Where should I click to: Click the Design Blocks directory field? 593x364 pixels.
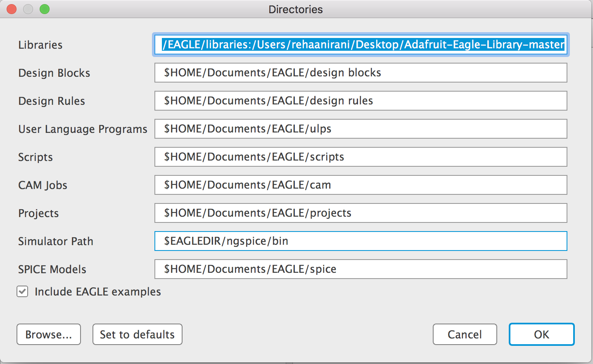pyautogui.click(x=361, y=73)
